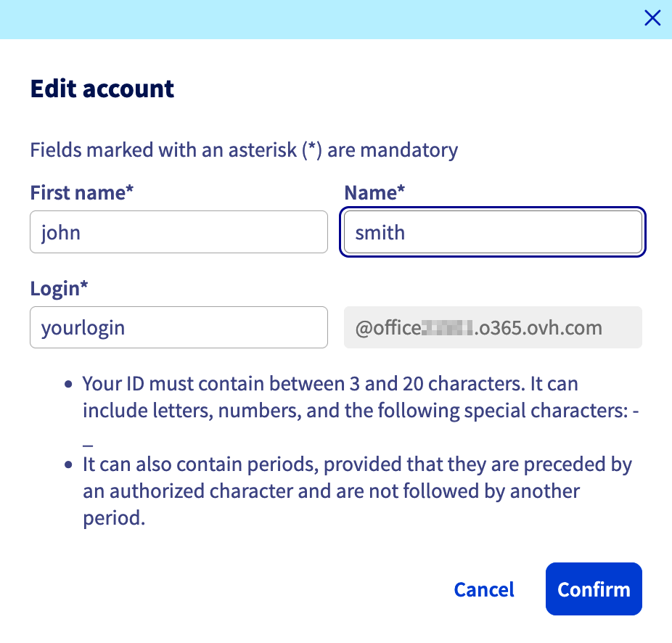The height and width of the screenshot is (643, 672).
Task: Focus the Name field containing smith
Action: [x=493, y=232]
